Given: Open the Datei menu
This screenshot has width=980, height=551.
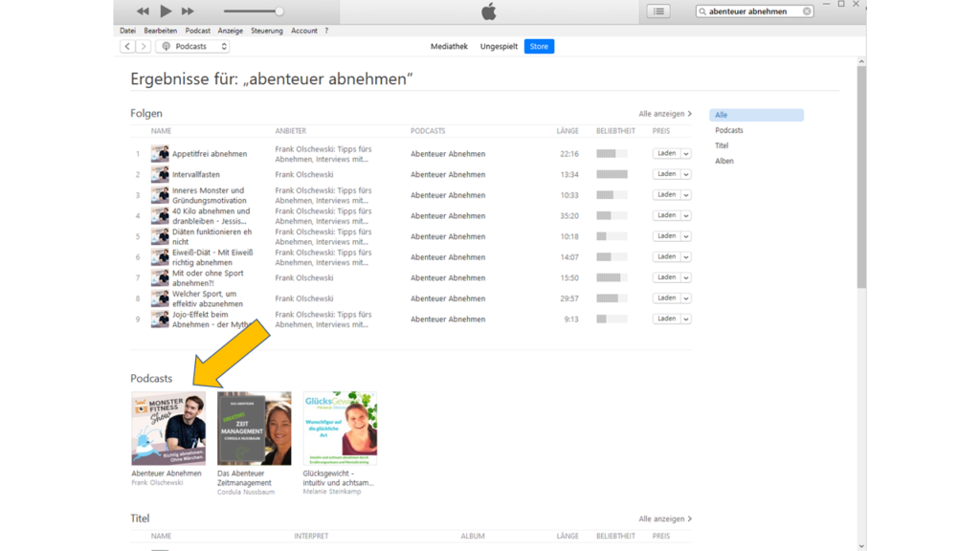Looking at the screenshot, I should point(127,31).
